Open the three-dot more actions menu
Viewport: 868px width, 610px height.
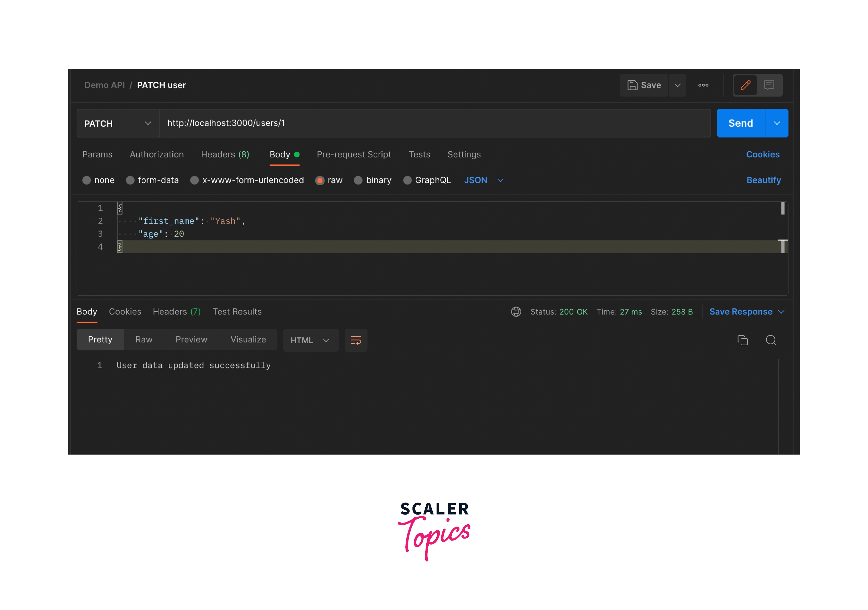pos(703,85)
